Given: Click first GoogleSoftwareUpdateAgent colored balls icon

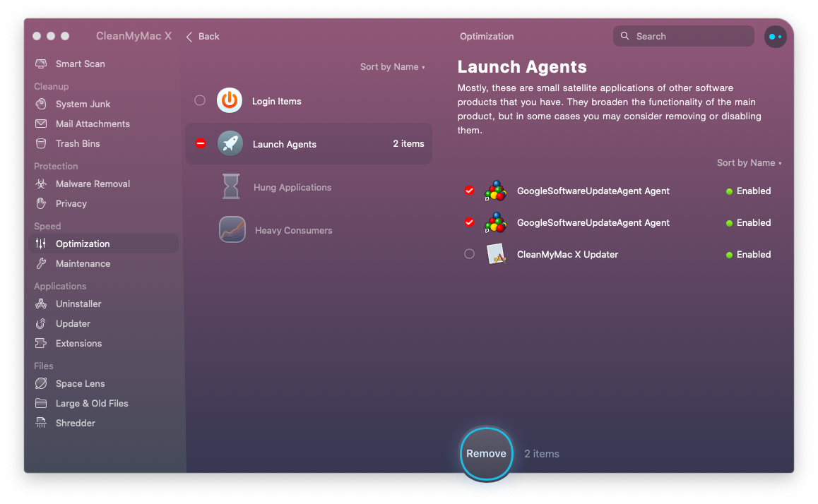Looking at the screenshot, I should 495,191.
